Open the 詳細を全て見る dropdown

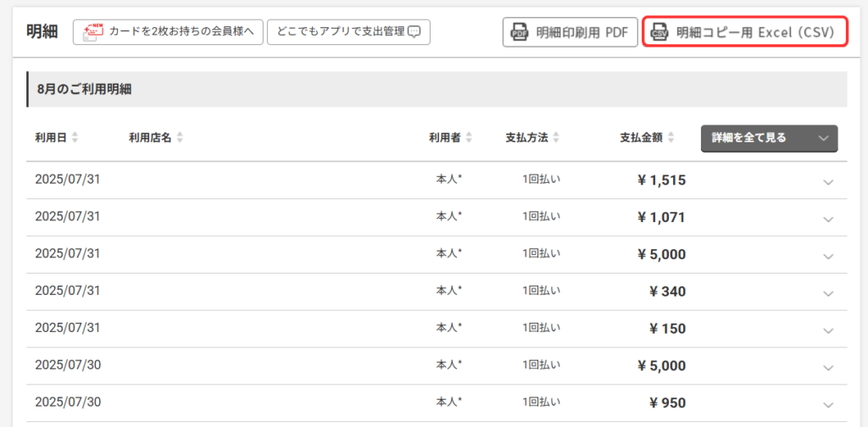769,138
